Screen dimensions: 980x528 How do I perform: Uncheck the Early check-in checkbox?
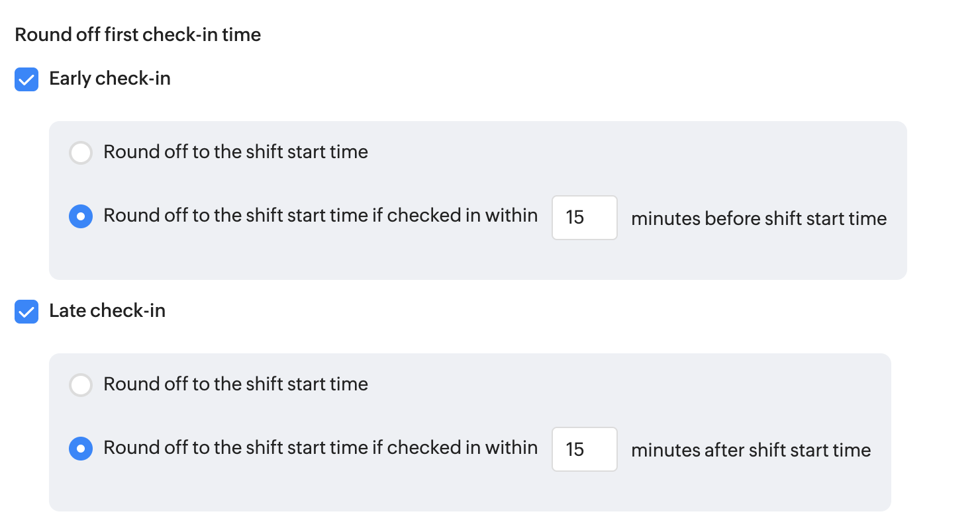coord(26,79)
